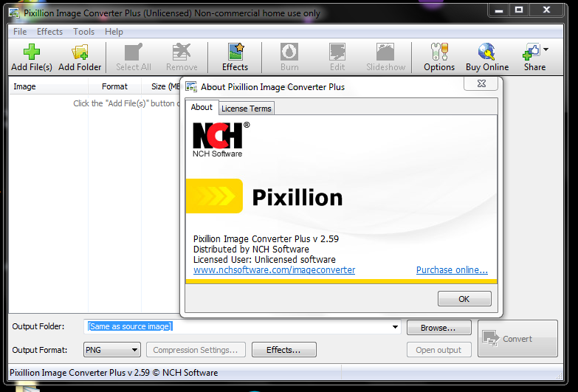Screen dimensions: 578x392
Task: Open the Tools menu
Action: [x=83, y=32]
